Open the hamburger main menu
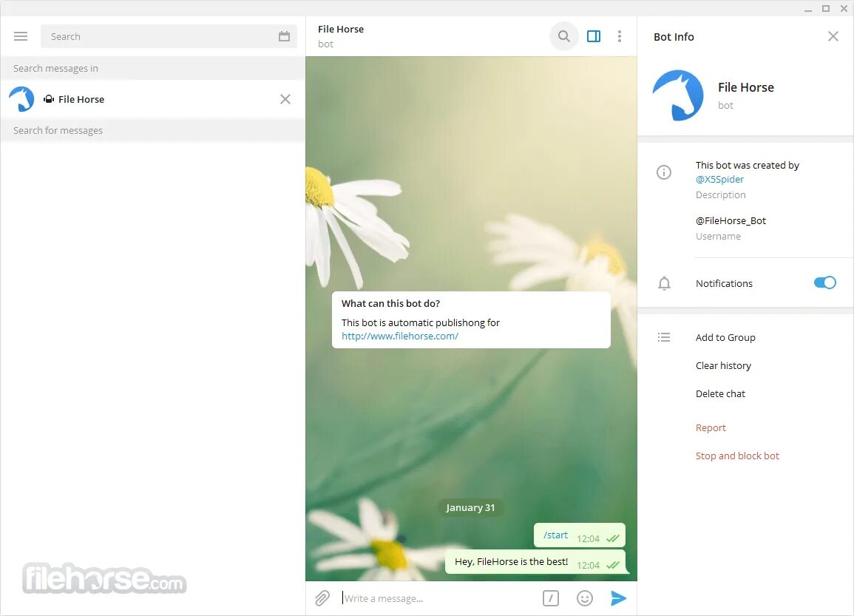The width and height of the screenshot is (854, 616). click(21, 36)
